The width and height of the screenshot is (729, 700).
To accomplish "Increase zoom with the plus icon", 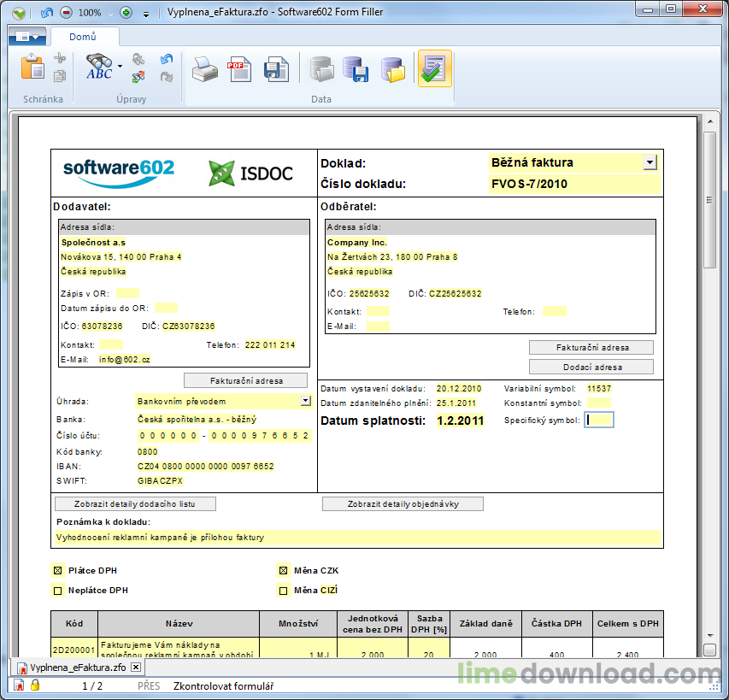I will 126,13.
